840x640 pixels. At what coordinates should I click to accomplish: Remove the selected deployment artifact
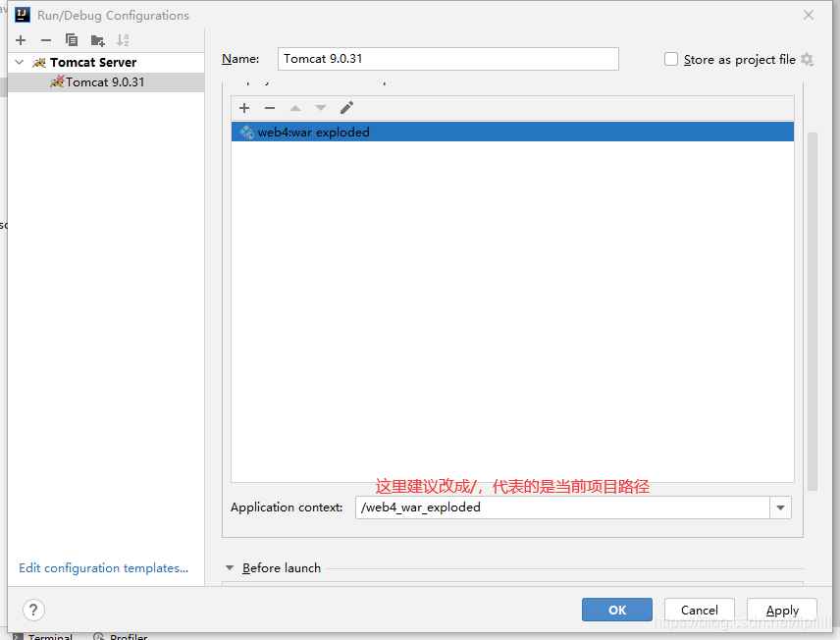tap(270, 108)
